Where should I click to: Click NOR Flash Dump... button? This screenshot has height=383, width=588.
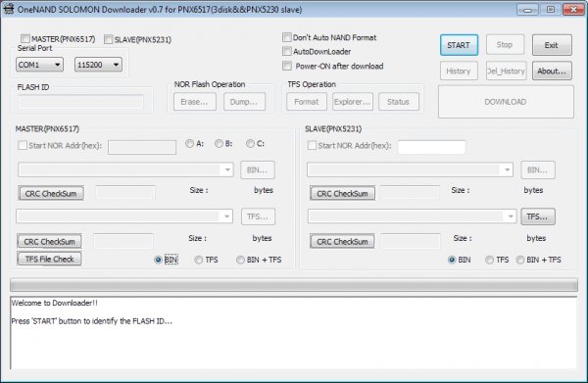tap(244, 102)
